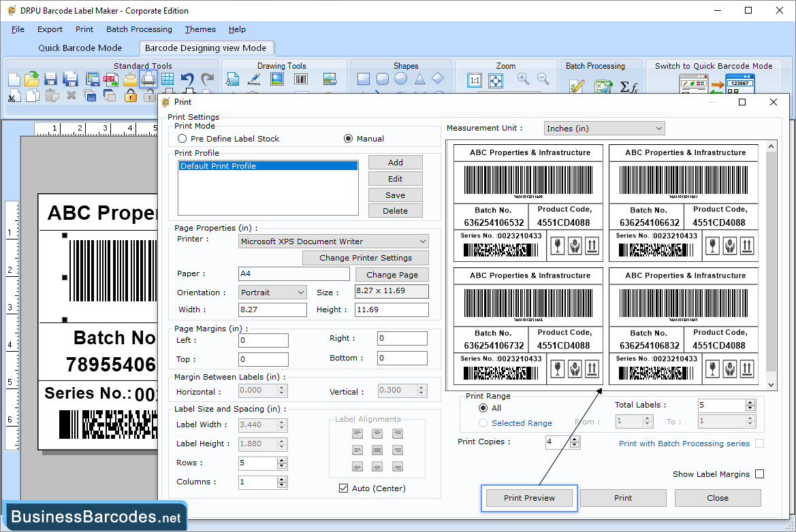
Task: Open the Orientation Portrait dropdown
Action: pos(272,292)
